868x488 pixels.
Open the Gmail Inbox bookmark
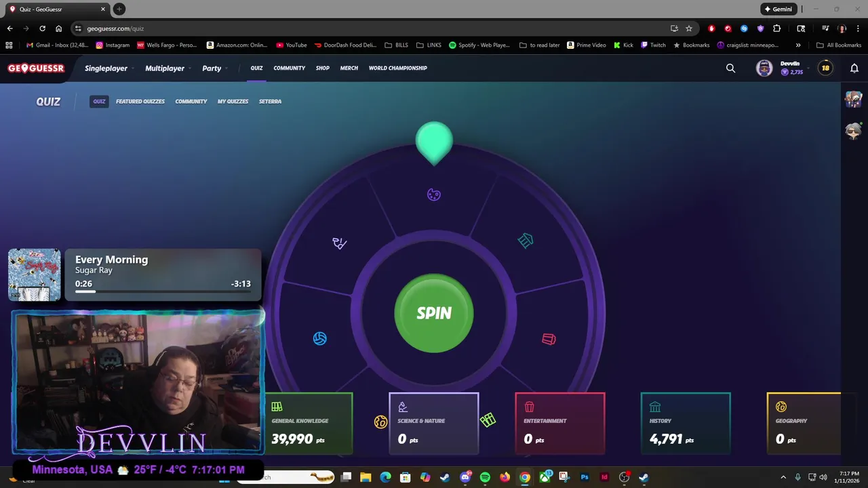[58, 45]
